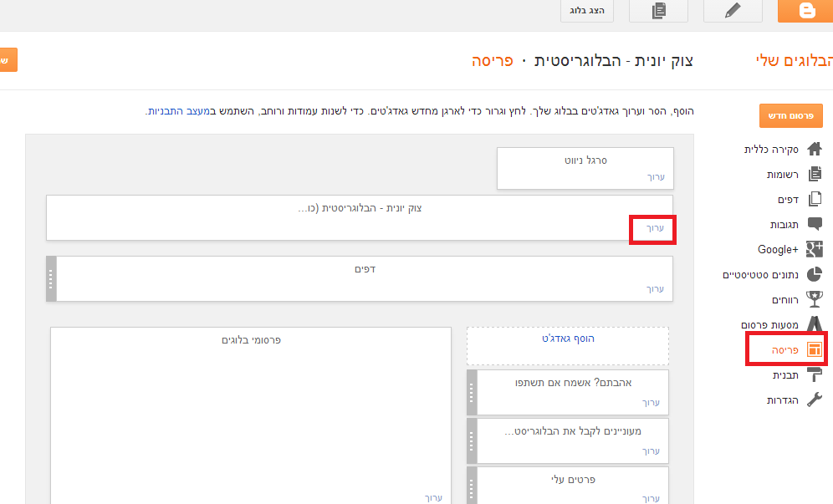Click the home icon next to סקירה כללית
The height and width of the screenshot is (504, 833).
(x=815, y=150)
